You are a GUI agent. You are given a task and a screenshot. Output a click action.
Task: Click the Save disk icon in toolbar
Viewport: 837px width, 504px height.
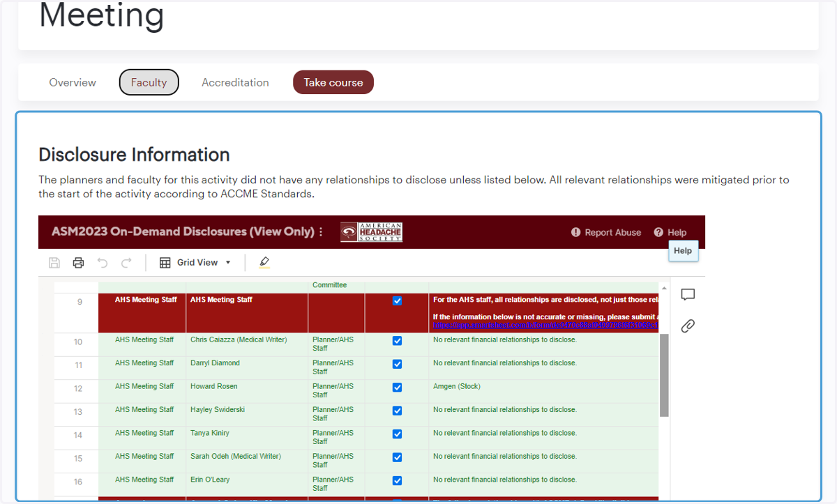point(54,263)
